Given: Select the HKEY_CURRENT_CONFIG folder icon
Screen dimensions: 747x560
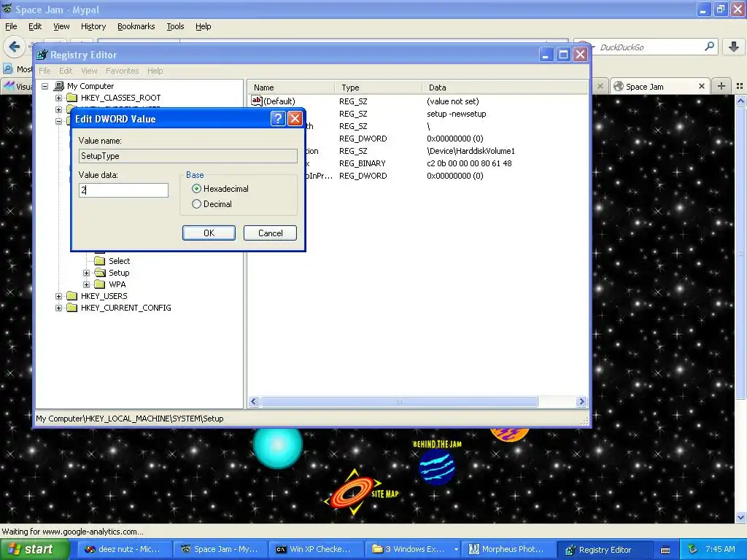Looking at the screenshot, I should point(72,308).
